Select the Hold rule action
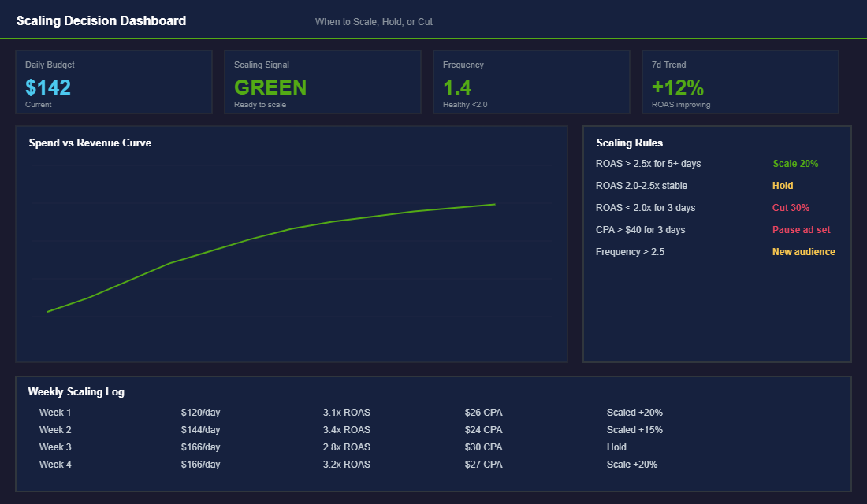The height and width of the screenshot is (504, 867). 782,185
